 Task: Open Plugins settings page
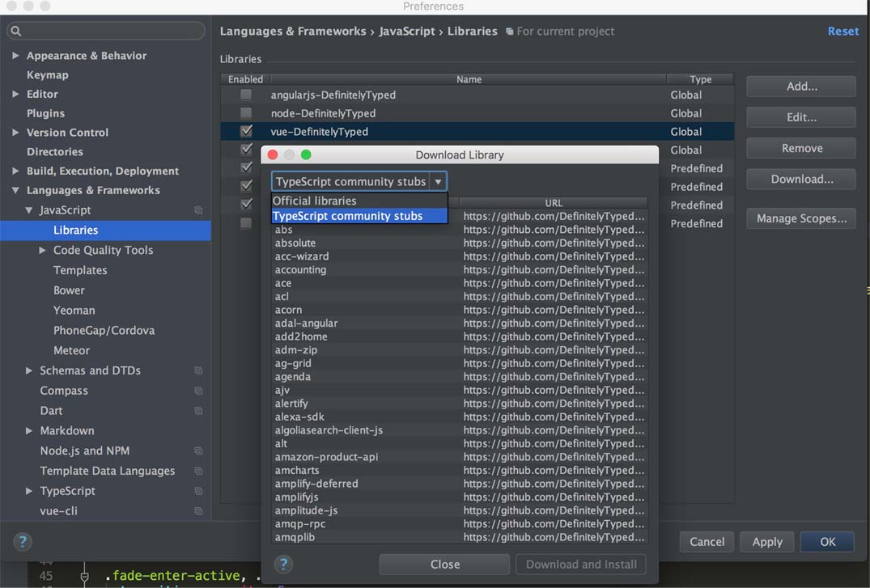(x=45, y=113)
